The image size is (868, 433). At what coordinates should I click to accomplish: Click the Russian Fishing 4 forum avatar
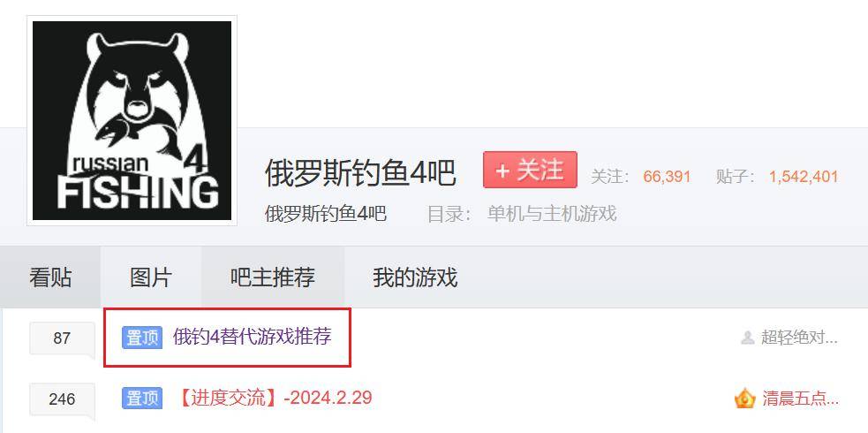(132, 121)
